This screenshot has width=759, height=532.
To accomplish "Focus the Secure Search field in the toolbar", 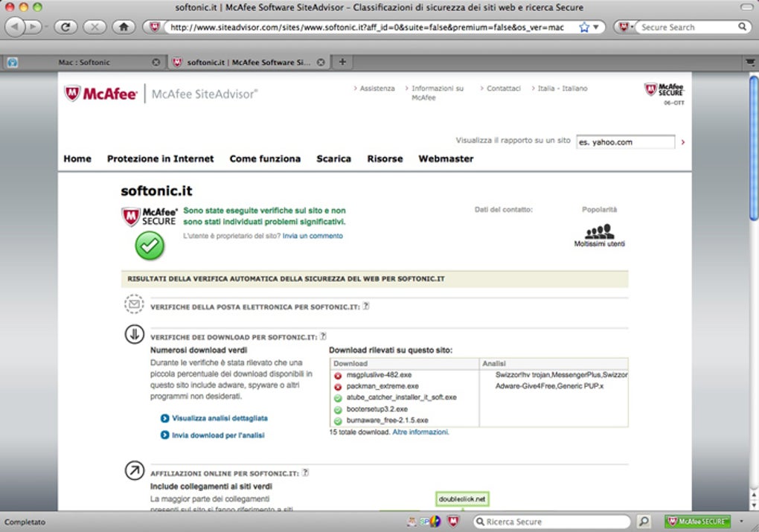I will 688,27.
